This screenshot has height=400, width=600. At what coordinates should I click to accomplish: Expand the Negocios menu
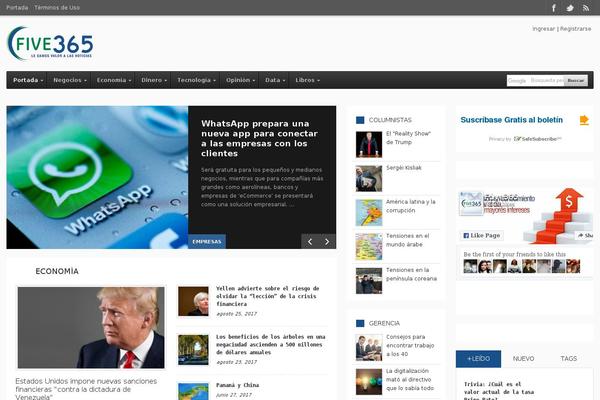[x=70, y=80]
